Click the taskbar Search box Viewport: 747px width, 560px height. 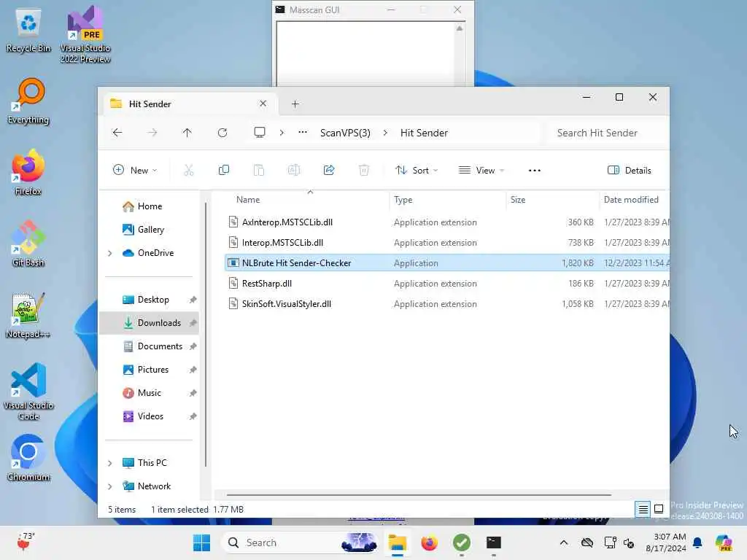301,542
